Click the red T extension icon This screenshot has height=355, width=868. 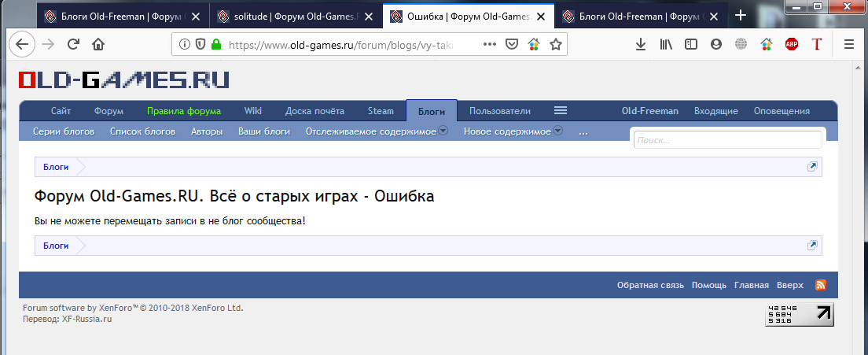[x=817, y=45]
